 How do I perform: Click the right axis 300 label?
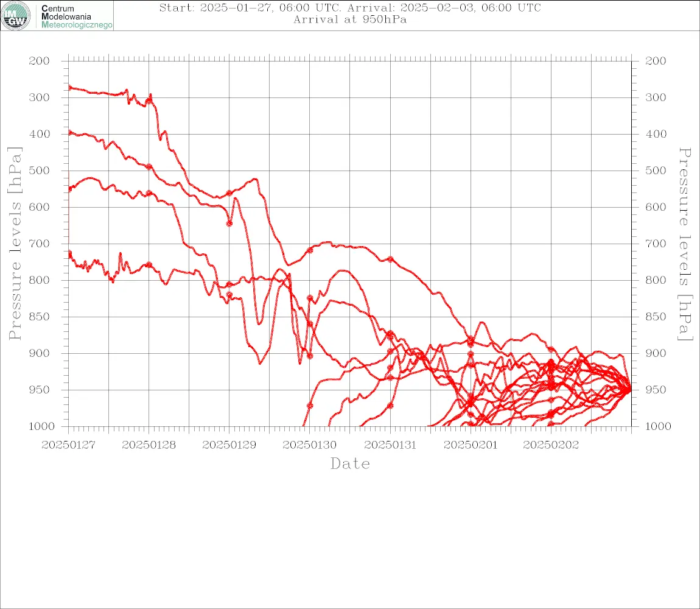point(656,97)
